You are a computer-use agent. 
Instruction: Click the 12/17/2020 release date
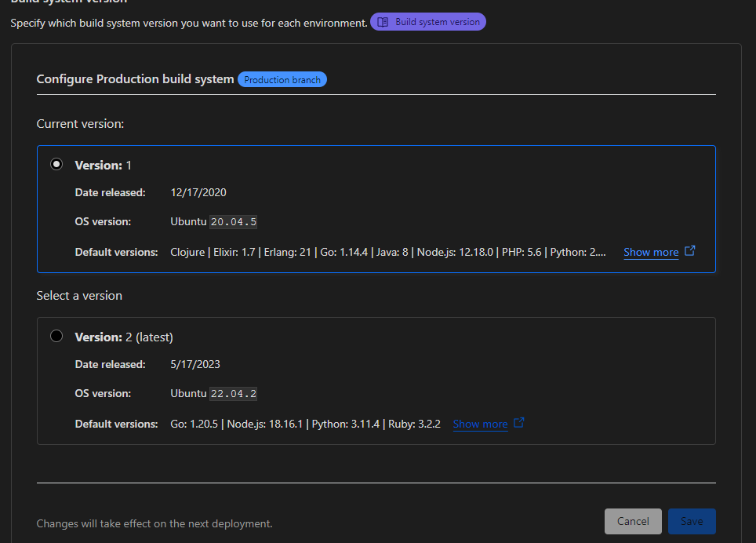[x=198, y=192]
